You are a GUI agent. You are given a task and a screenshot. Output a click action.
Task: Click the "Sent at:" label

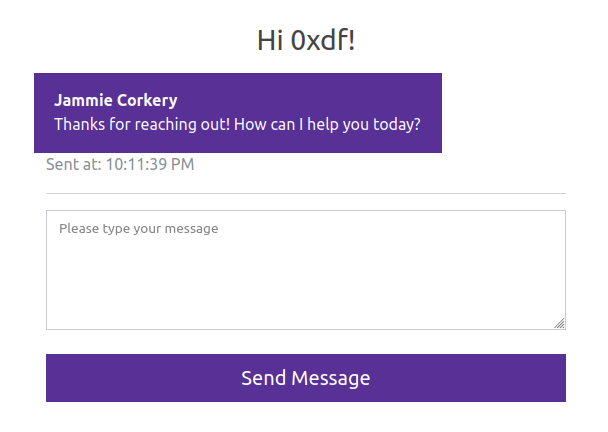tap(73, 164)
